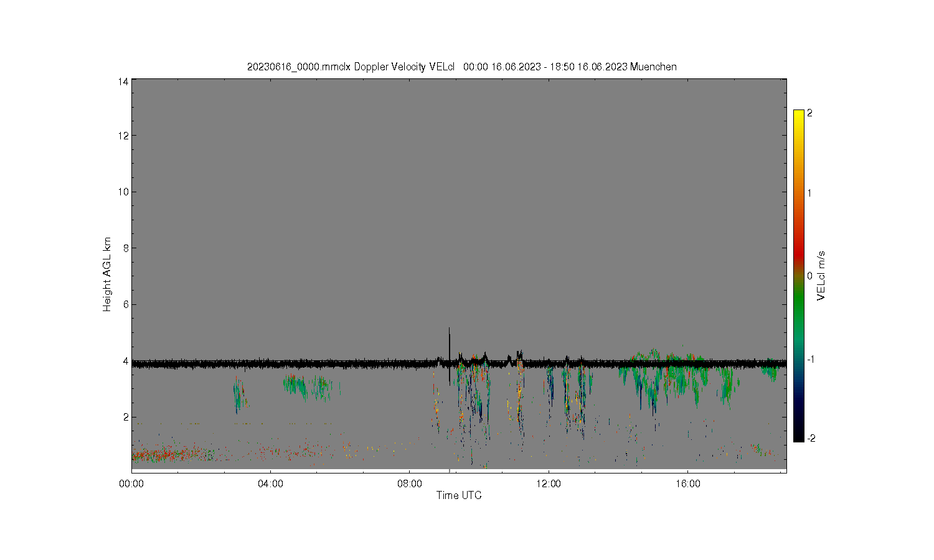Image resolution: width=934 pixels, height=560 pixels.
Task: Click the 08:00 time tick label
Action: click(x=410, y=483)
